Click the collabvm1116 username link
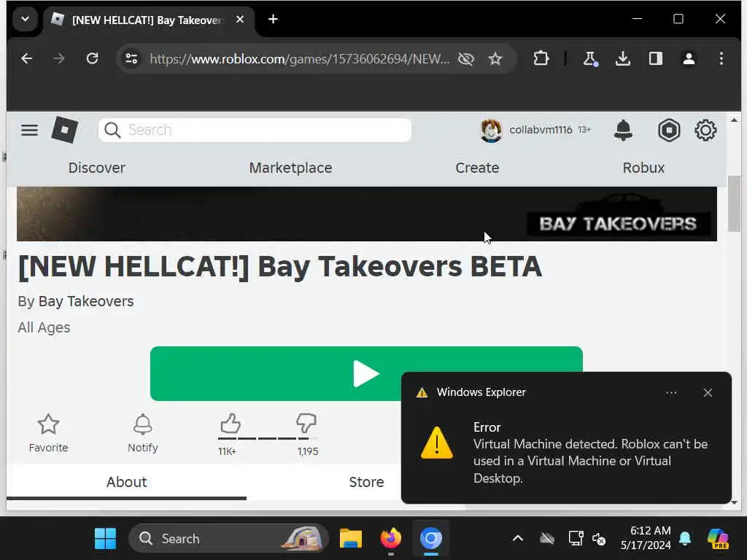Screen dimensions: 747x560 click(541, 130)
